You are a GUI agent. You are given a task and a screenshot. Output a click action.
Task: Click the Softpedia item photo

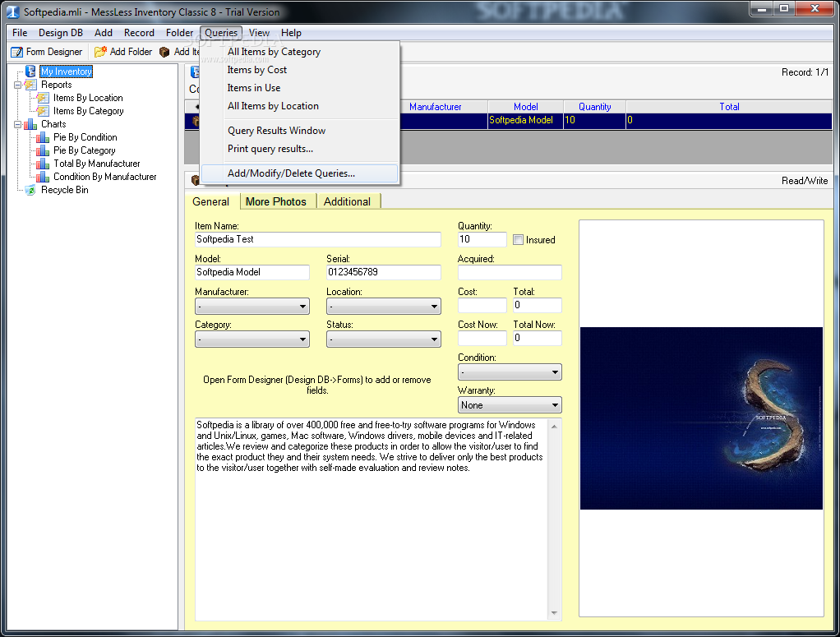(x=701, y=418)
